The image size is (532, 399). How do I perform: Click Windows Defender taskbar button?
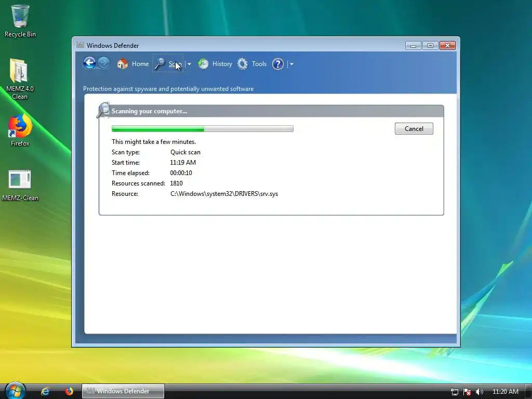123,391
